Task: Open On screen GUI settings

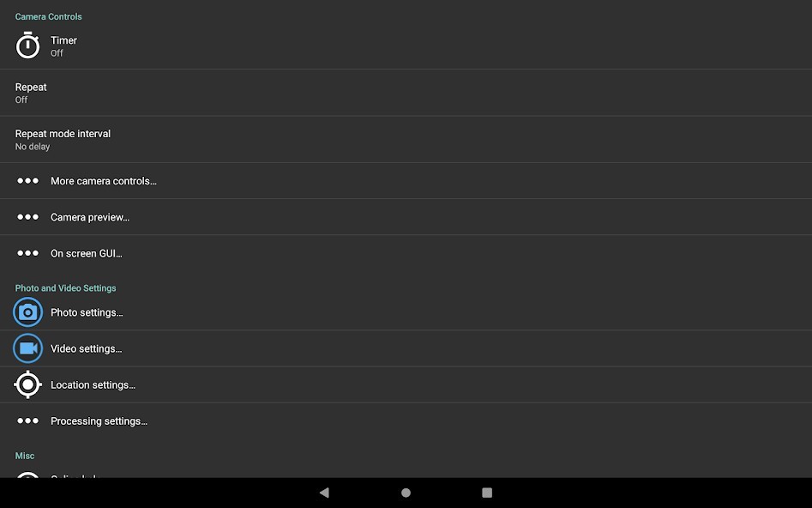Action: point(406,253)
